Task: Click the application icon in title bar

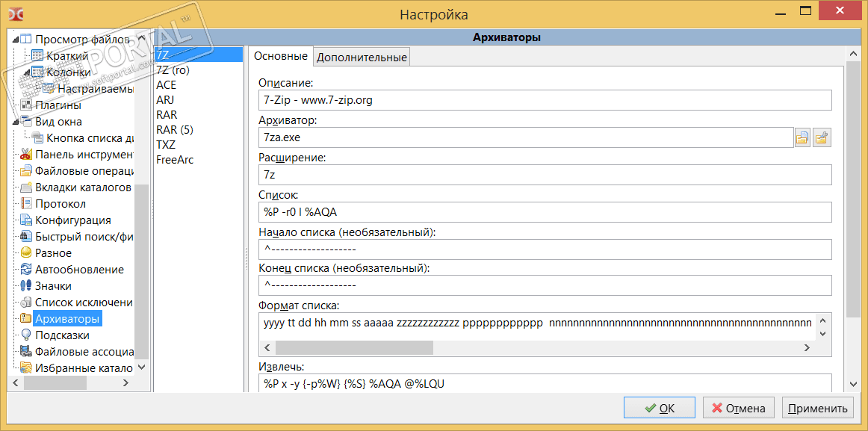Action: tap(16, 14)
